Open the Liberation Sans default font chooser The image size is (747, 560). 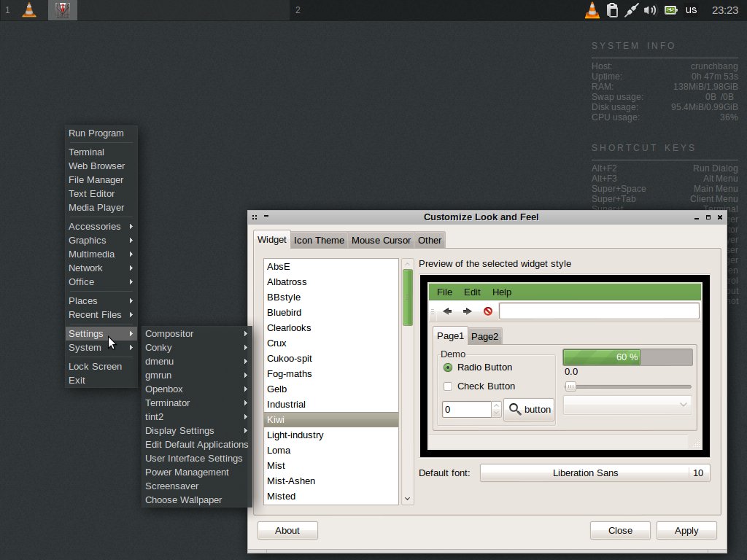click(595, 472)
